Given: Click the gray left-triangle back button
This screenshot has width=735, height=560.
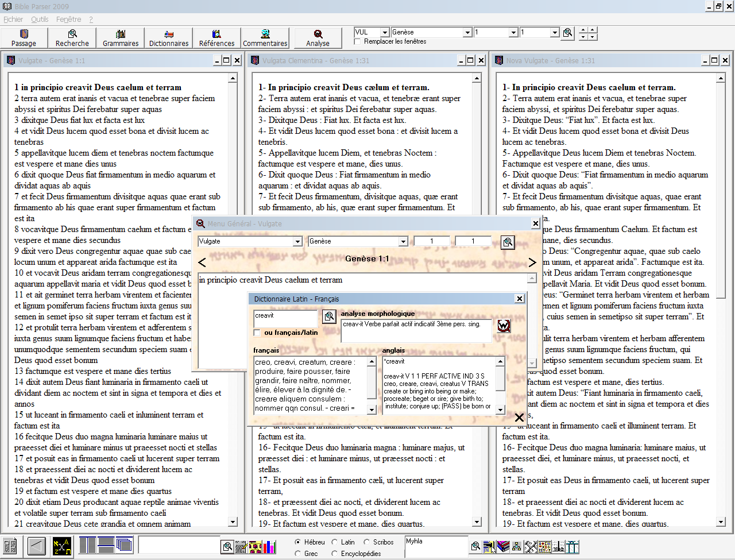Looking at the screenshot, I should 36,545.
